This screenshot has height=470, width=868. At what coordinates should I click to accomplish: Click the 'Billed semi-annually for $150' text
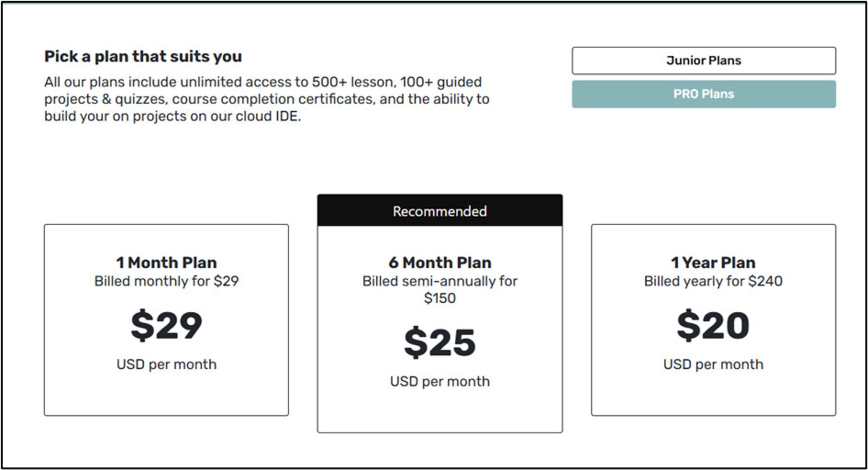[x=440, y=290]
